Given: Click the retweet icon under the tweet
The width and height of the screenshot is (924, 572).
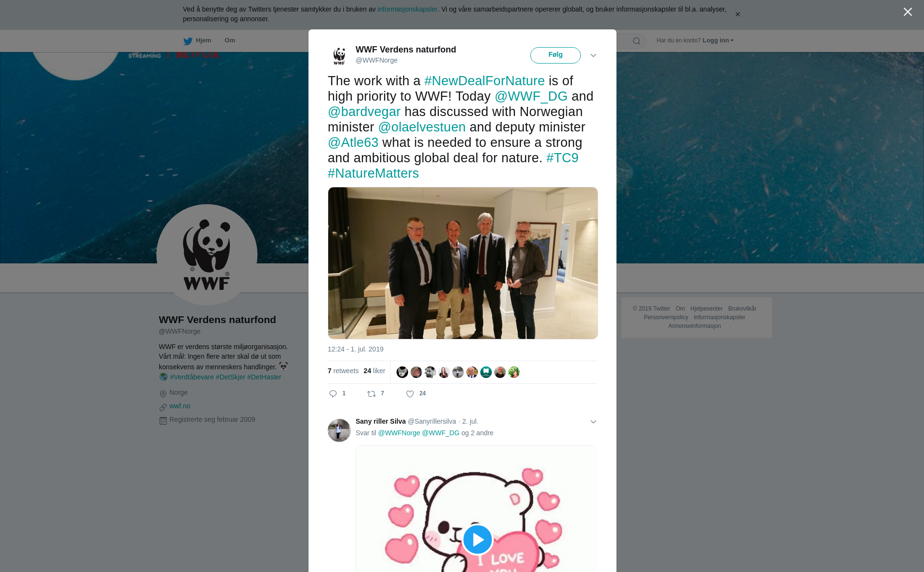Looking at the screenshot, I should [372, 394].
